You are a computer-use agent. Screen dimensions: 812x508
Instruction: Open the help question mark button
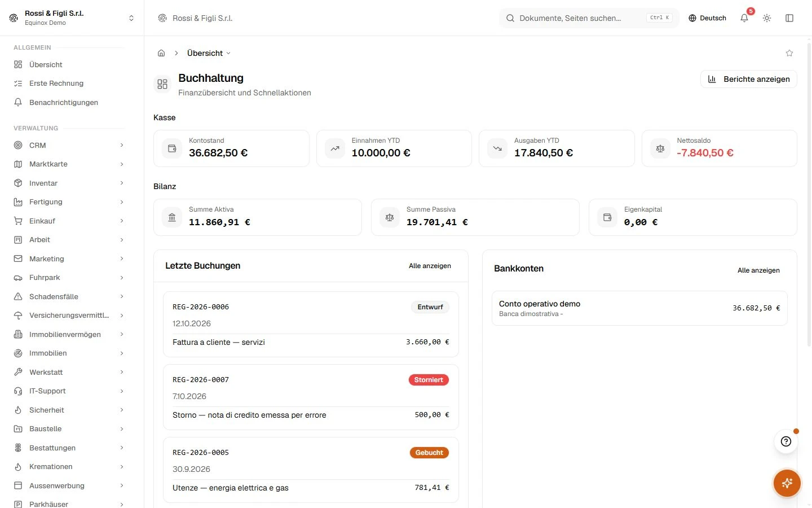[x=786, y=441]
